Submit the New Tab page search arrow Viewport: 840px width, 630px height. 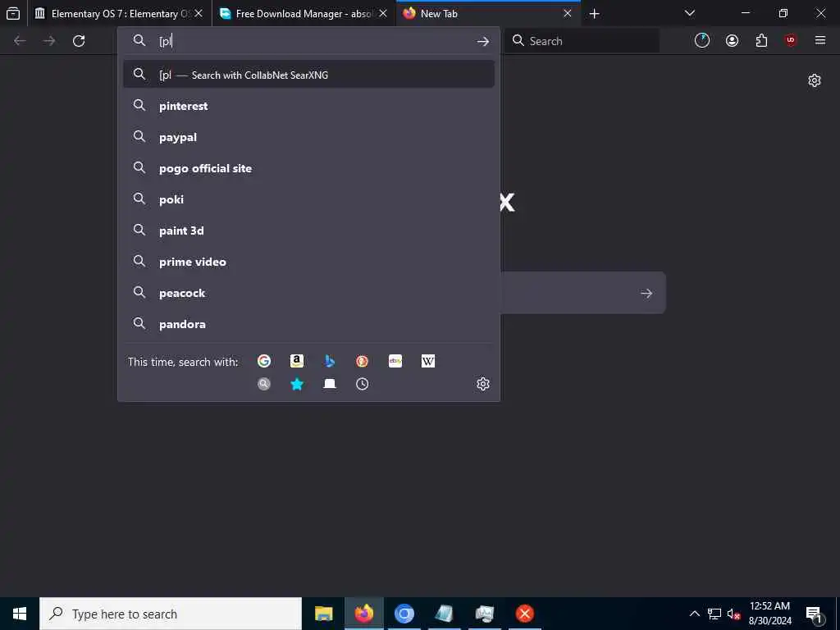coord(646,293)
